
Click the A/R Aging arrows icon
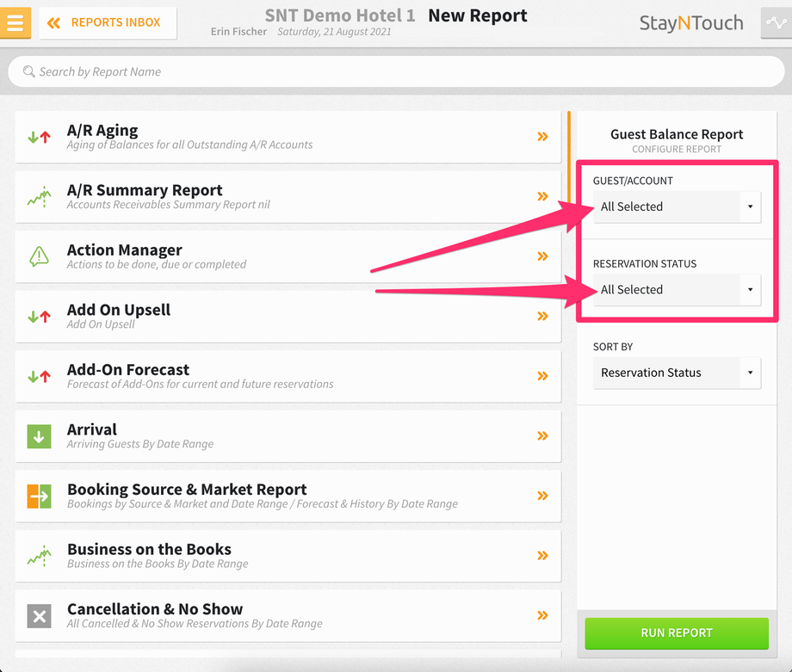tap(40, 137)
